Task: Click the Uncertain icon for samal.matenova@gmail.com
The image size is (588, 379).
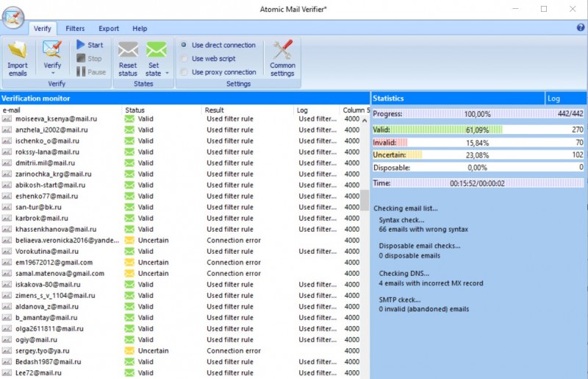Action: (x=129, y=273)
